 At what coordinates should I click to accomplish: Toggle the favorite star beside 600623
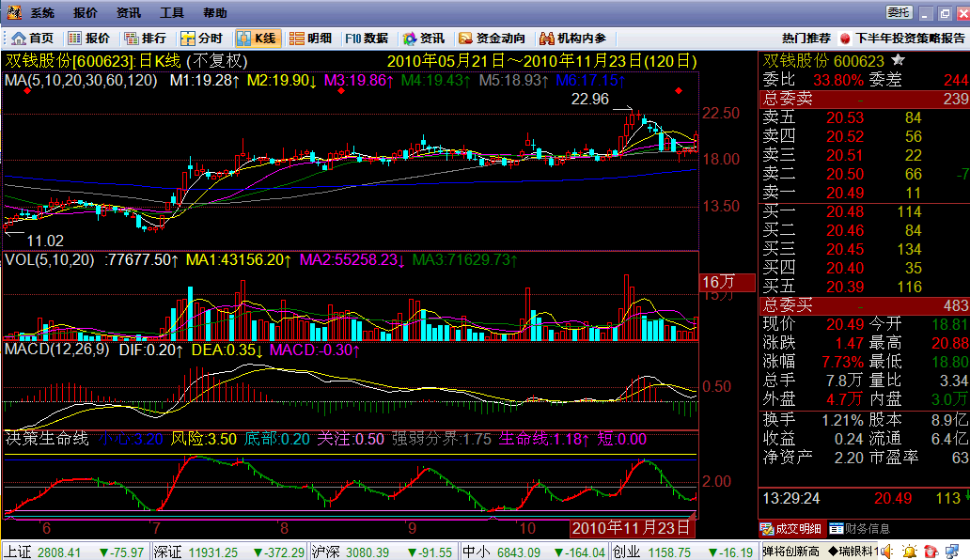[899, 60]
